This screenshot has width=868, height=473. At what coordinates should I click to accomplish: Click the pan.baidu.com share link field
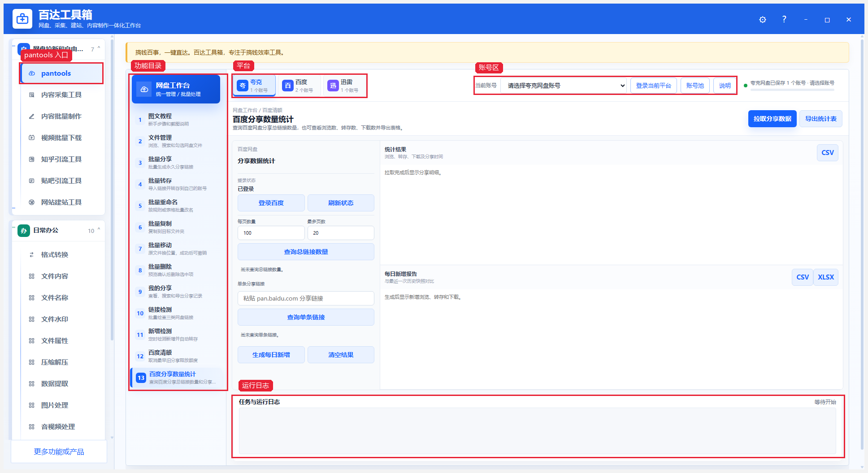point(306,298)
